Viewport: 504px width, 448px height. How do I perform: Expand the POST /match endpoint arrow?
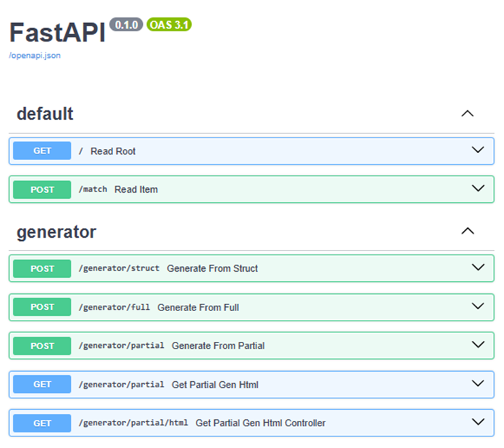point(477,189)
